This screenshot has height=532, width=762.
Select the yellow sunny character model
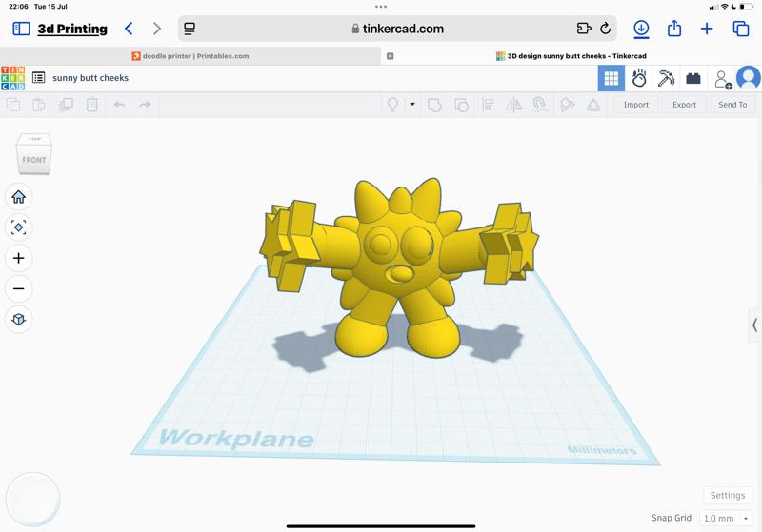click(399, 267)
